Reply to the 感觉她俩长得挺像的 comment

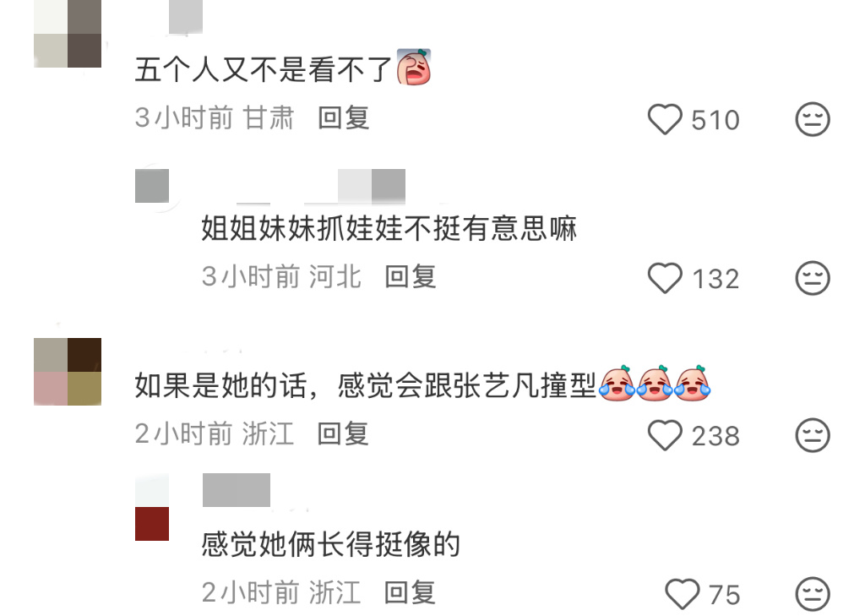pyautogui.click(x=410, y=593)
